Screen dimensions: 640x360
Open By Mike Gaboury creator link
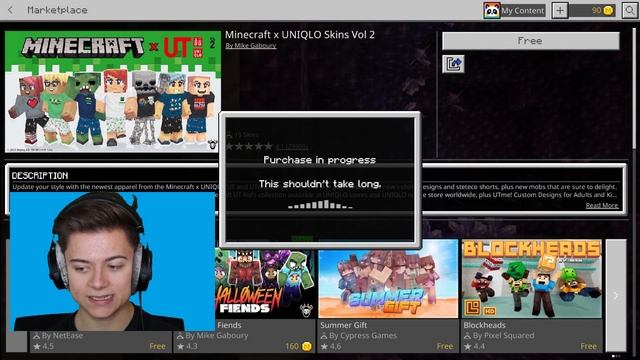[x=251, y=46]
